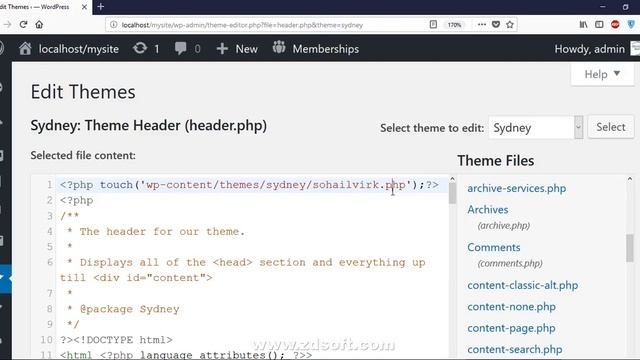This screenshot has height=360, width=640.
Task: Click scroll-up arrow of the code editor
Action: point(452,179)
